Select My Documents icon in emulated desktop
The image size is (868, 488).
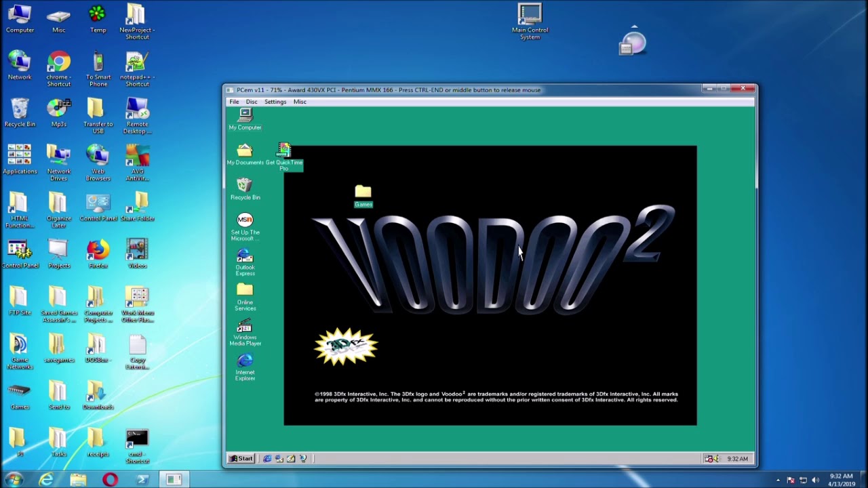point(245,154)
